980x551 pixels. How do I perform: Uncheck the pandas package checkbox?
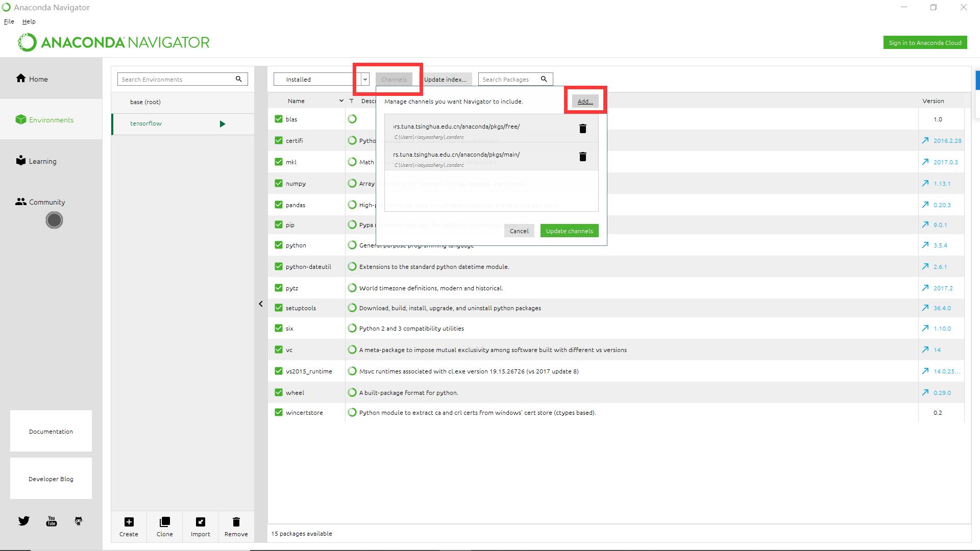[x=279, y=205]
